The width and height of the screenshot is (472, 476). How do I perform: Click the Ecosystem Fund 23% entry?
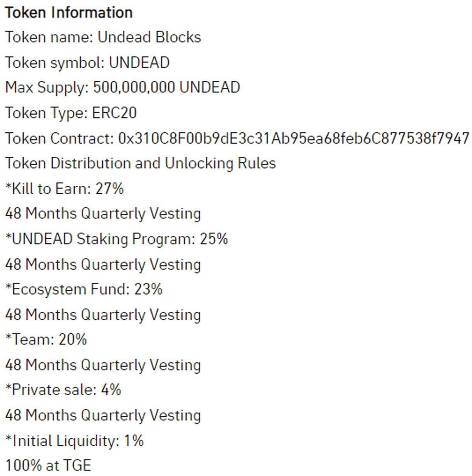coord(84,289)
